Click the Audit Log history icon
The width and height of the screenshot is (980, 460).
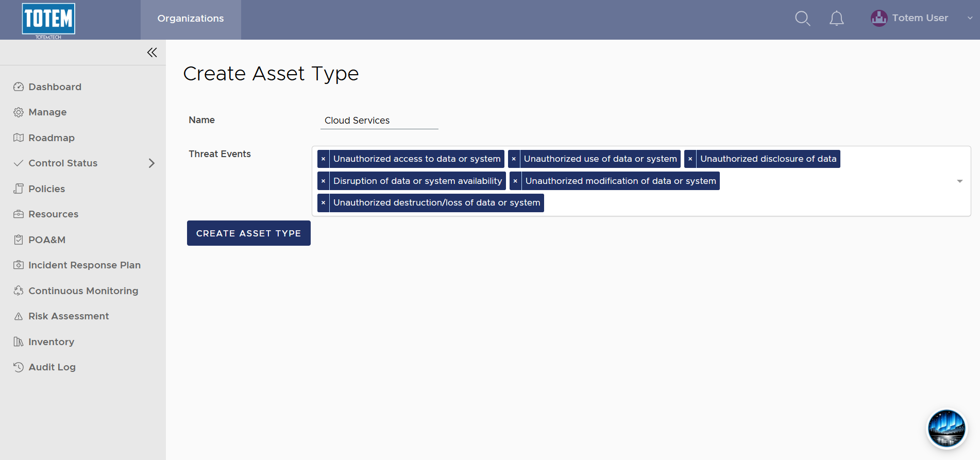pos(19,367)
